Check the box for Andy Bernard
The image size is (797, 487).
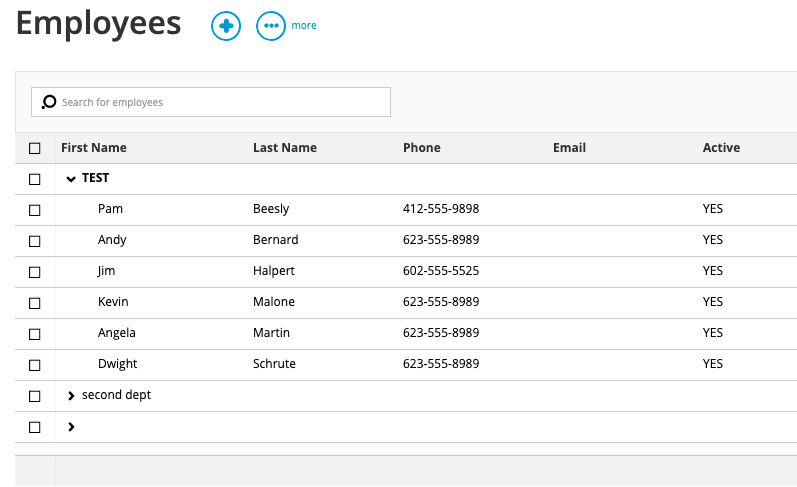(x=35, y=241)
